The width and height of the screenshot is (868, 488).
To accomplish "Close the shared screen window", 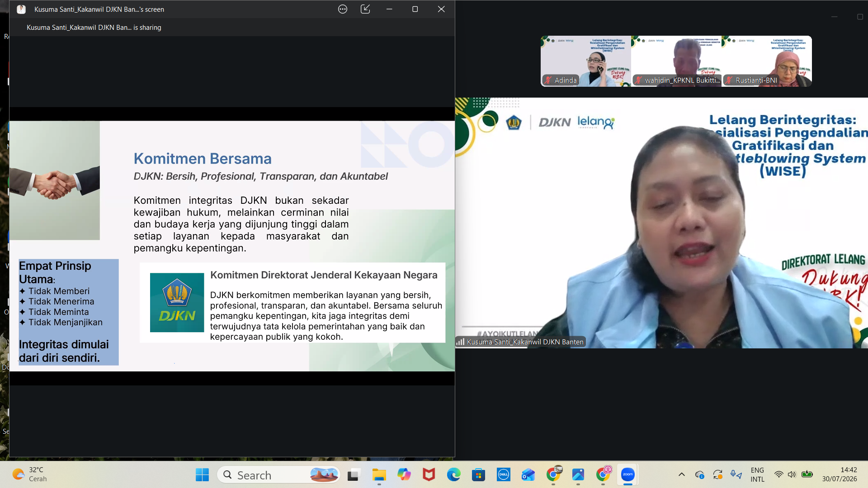I will [x=441, y=9].
